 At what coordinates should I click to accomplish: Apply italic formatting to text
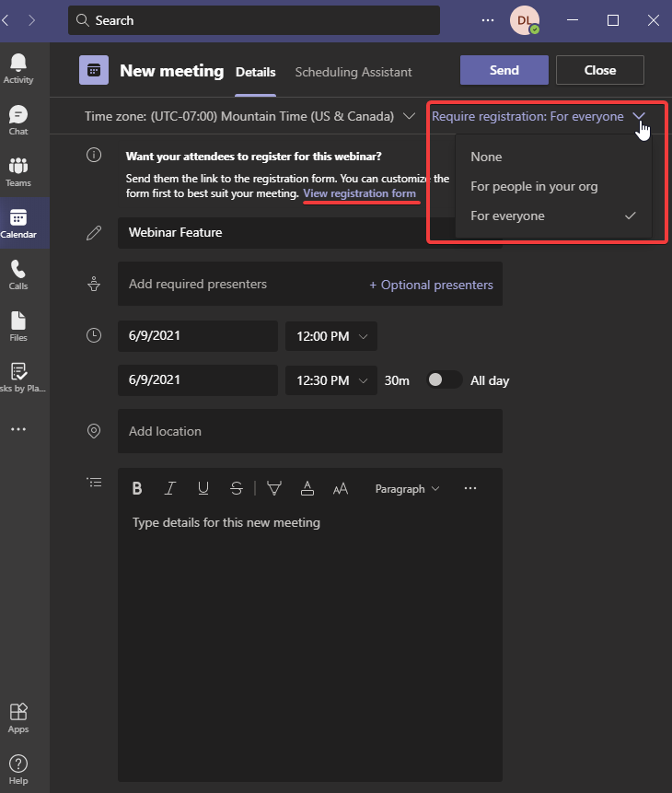(169, 489)
